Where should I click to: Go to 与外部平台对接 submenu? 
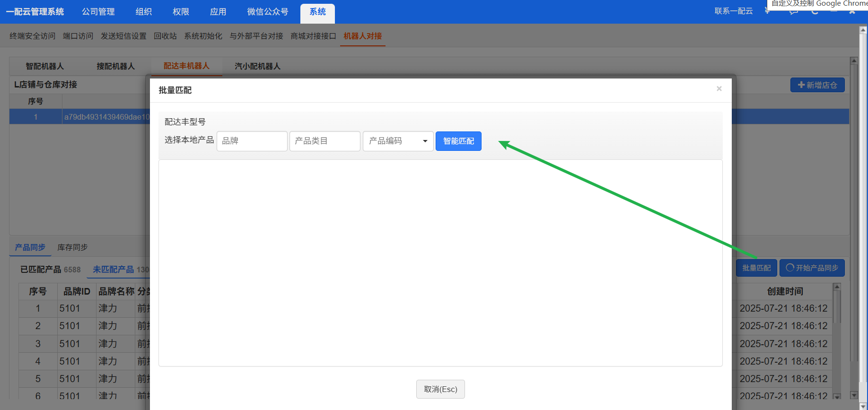click(256, 36)
